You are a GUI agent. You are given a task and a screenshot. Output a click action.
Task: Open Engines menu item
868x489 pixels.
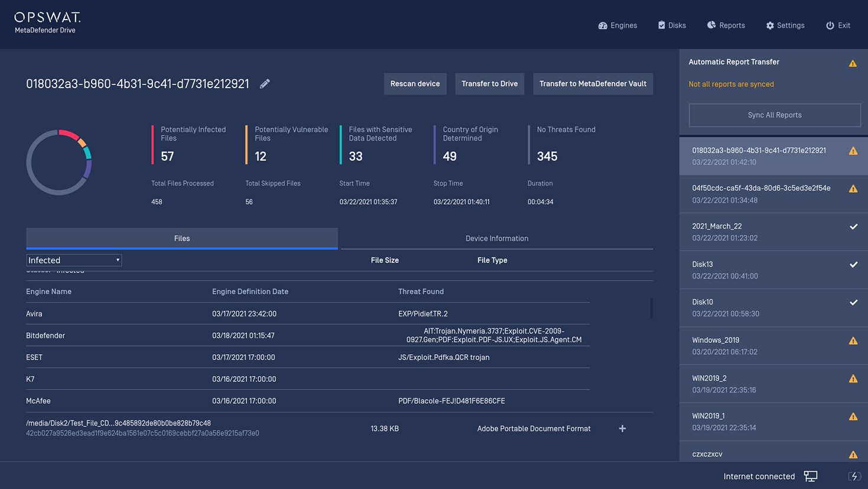point(617,25)
